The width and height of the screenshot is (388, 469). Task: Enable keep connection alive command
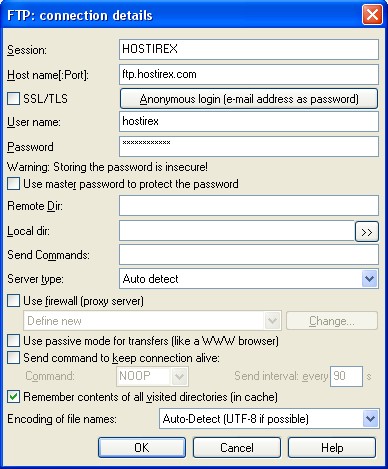point(13,358)
